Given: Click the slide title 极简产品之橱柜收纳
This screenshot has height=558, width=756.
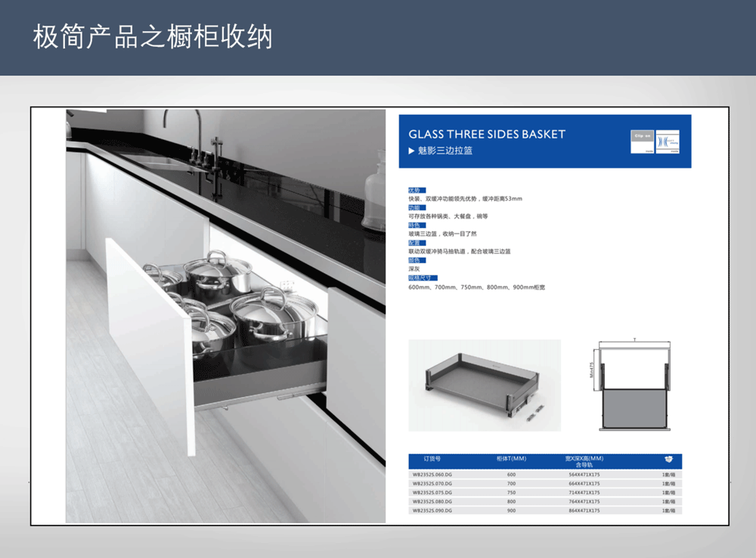Looking at the screenshot, I should [153, 36].
